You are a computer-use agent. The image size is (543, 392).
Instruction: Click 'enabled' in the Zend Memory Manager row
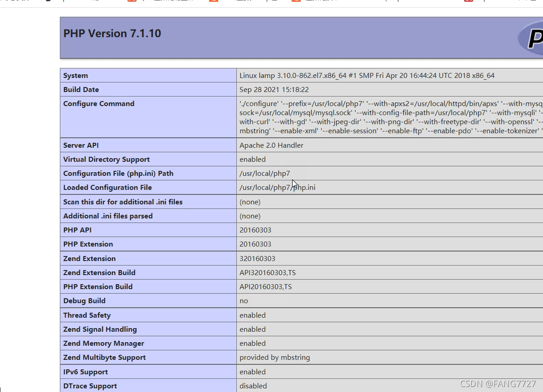point(253,344)
